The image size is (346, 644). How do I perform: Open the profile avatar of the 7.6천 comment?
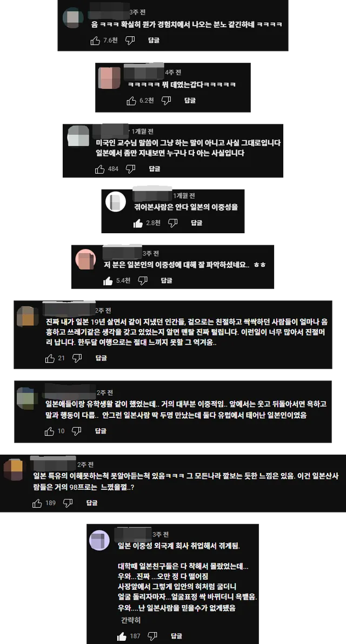[73, 18]
